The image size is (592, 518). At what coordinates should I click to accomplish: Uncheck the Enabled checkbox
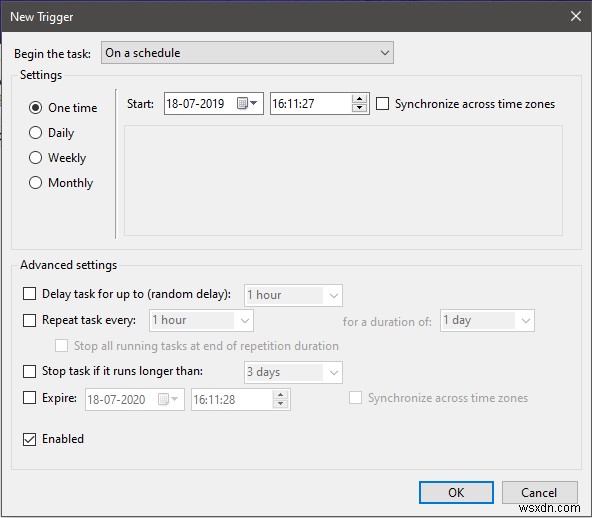pyautogui.click(x=29, y=439)
